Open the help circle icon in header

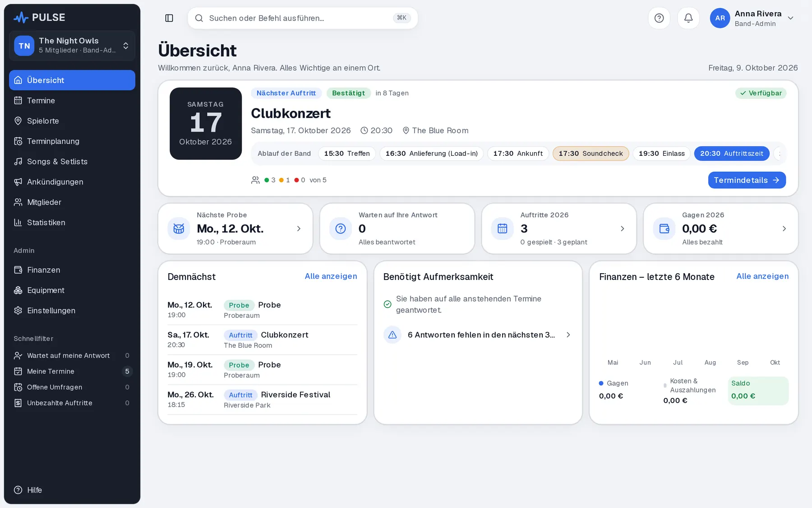(659, 18)
